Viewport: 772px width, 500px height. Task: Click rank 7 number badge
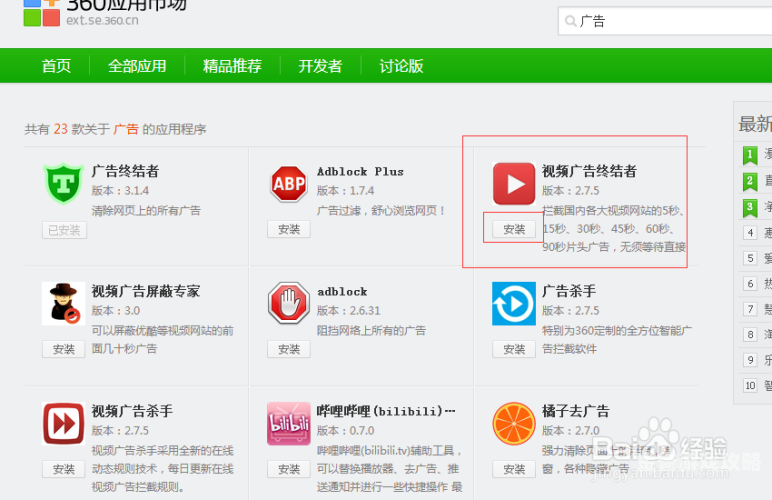pyautogui.click(x=750, y=309)
